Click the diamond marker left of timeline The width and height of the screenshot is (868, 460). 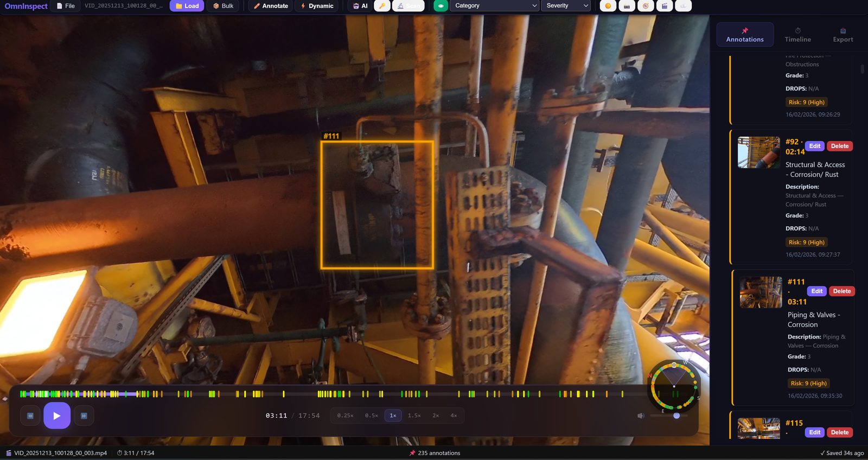[x=5, y=399]
